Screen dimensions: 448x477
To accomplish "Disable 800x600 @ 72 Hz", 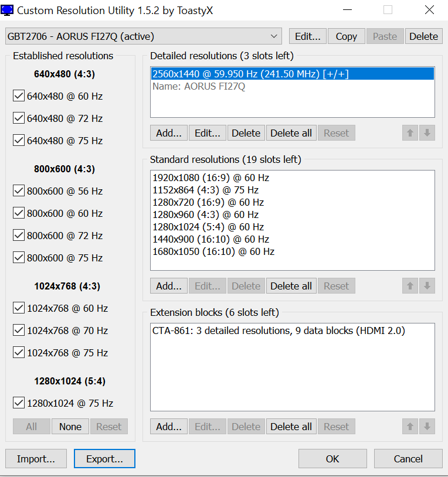I will [19, 235].
